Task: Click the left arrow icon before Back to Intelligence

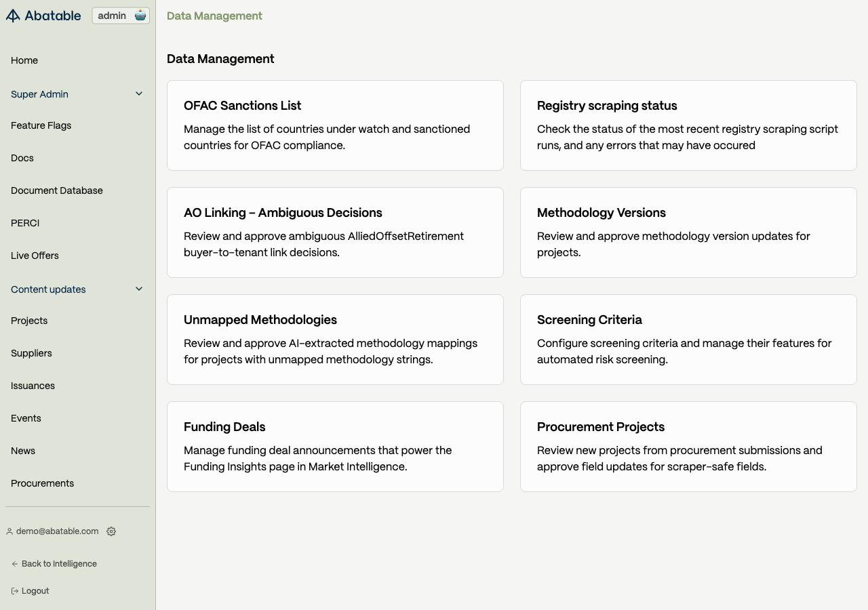Action: point(14,564)
